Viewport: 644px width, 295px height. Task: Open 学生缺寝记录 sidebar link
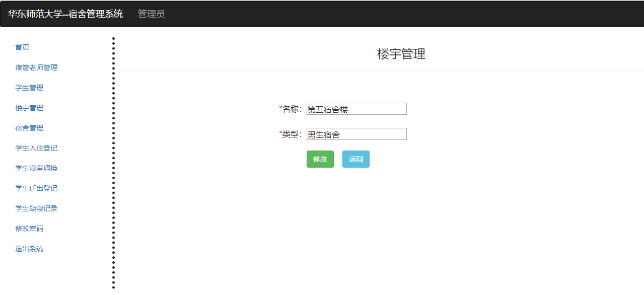(x=36, y=208)
